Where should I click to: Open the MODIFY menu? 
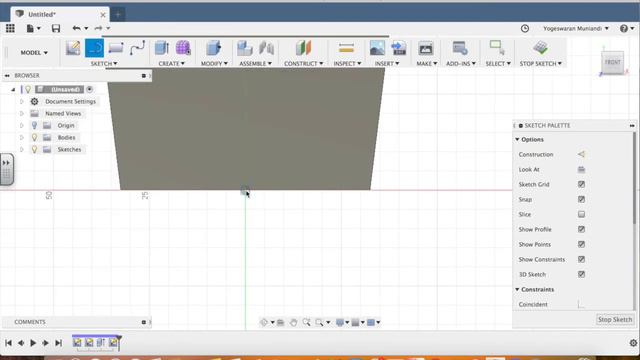(x=214, y=64)
